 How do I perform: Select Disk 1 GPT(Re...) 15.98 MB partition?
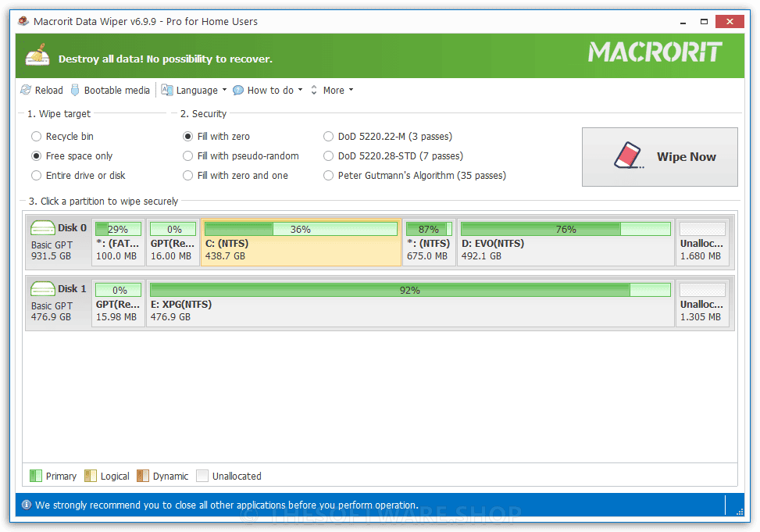pyautogui.click(x=118, y=303)
